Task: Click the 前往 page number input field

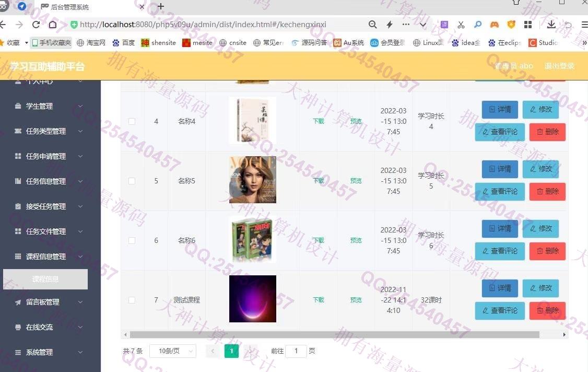Action: point(296,351)
